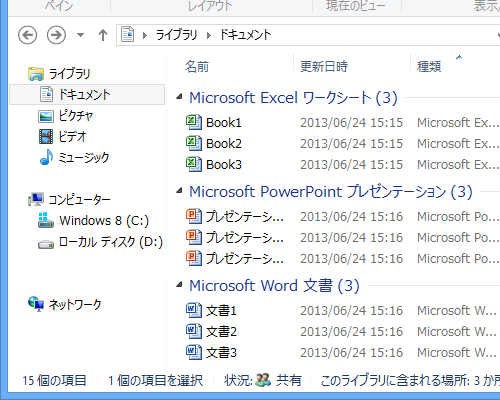This screenshot has height=400, width=500.
Task: Open the ミュージック library
Action: point(84,157)
